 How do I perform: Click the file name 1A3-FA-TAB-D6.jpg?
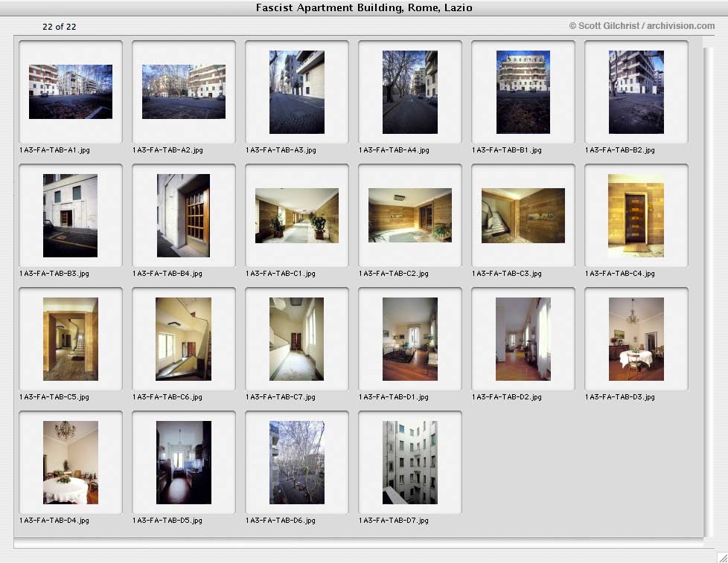pyautogui.click(x=281, y=521)
